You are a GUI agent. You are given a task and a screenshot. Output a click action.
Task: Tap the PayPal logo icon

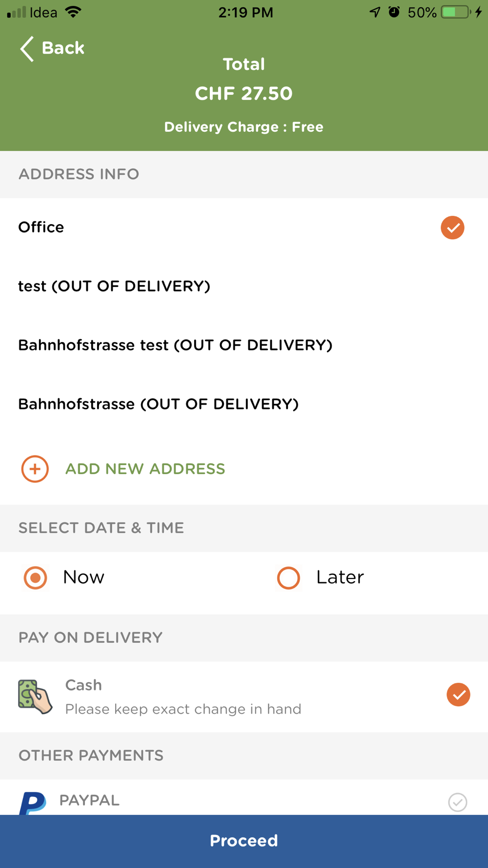tap(33, 803)
